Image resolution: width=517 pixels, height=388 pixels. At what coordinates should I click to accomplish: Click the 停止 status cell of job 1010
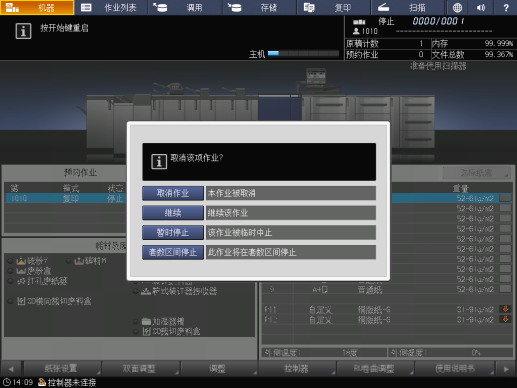(115, 199)
